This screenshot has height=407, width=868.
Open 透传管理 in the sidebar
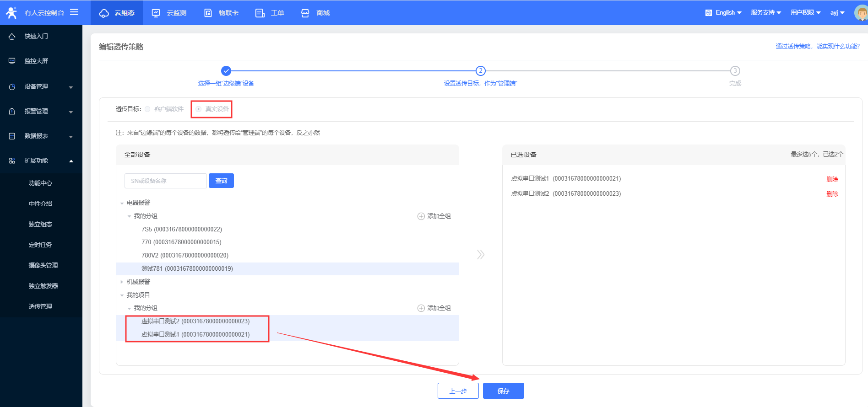point(40,306)
